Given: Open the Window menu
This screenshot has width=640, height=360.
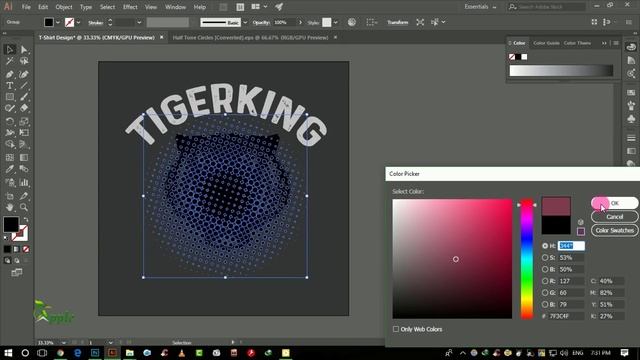Looking at the screenshot, I should [x=176, y=7].
